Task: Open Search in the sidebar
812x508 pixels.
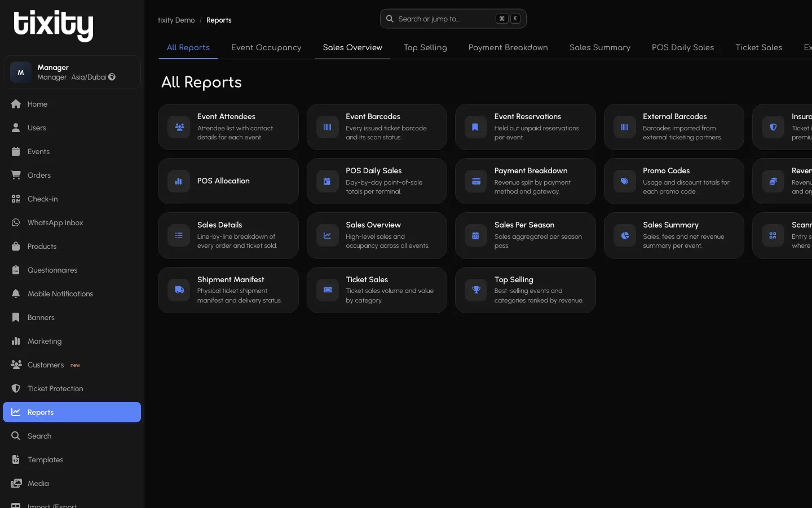Action: tap(72, 436)
